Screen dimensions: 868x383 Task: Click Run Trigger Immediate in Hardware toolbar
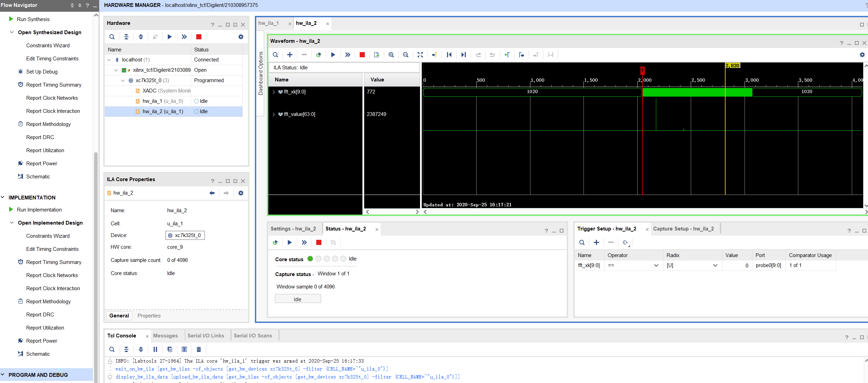point(184,37)
